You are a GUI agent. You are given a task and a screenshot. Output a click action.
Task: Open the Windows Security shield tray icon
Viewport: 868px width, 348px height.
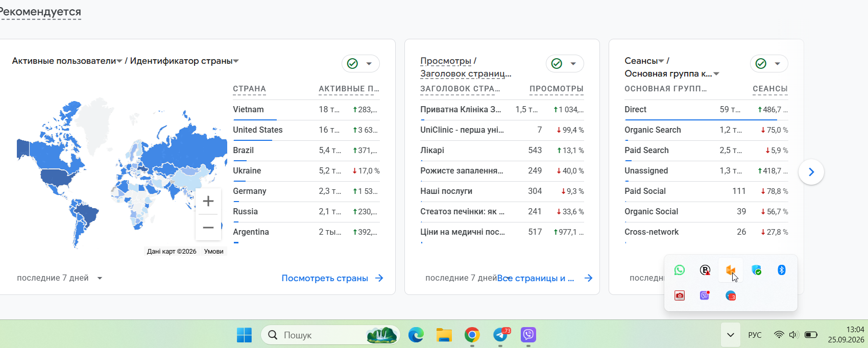coord(756,270)
